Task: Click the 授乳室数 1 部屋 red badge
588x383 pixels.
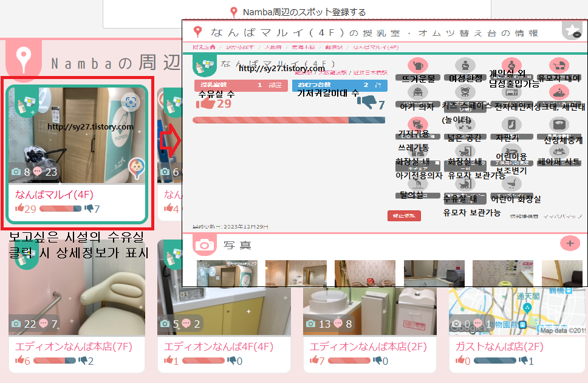Action: (241, 85)
